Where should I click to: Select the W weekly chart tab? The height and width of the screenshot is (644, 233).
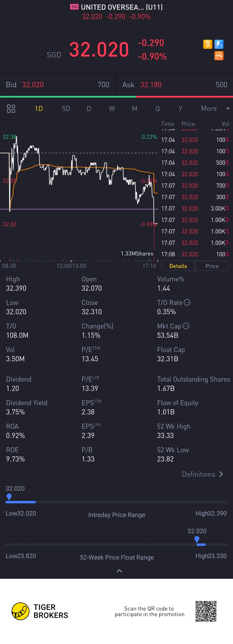point(112,108)
